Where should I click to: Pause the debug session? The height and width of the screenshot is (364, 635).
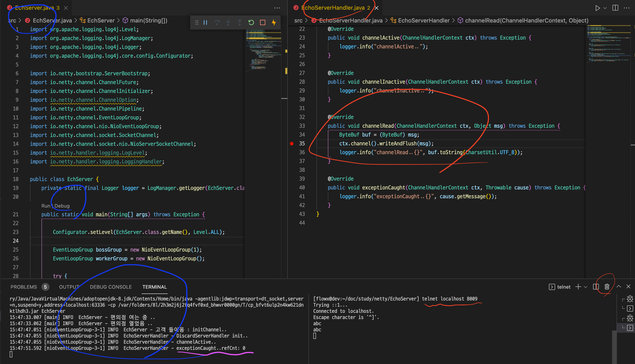click(205, 23)
